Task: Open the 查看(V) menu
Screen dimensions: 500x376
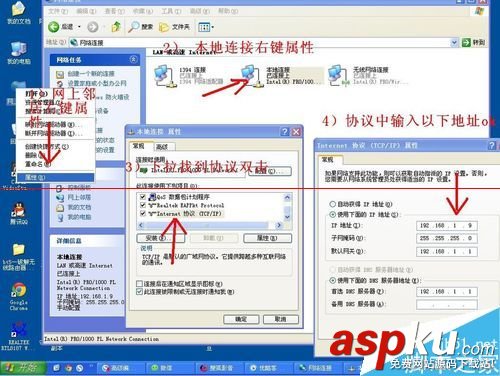Action: pyautogui.click(x=114, y=11)
